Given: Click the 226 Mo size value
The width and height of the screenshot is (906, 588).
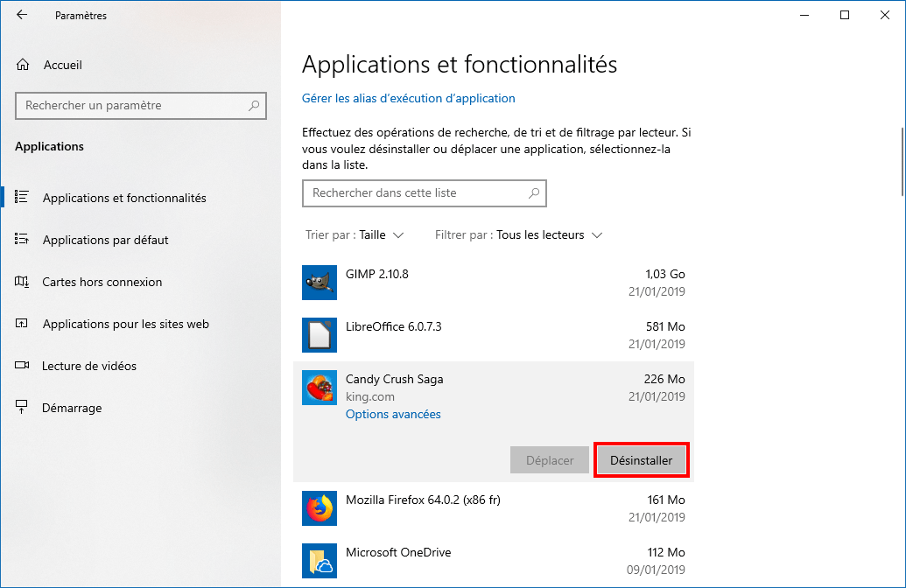Looking at the screenshot, I should [x=664, y=379].
